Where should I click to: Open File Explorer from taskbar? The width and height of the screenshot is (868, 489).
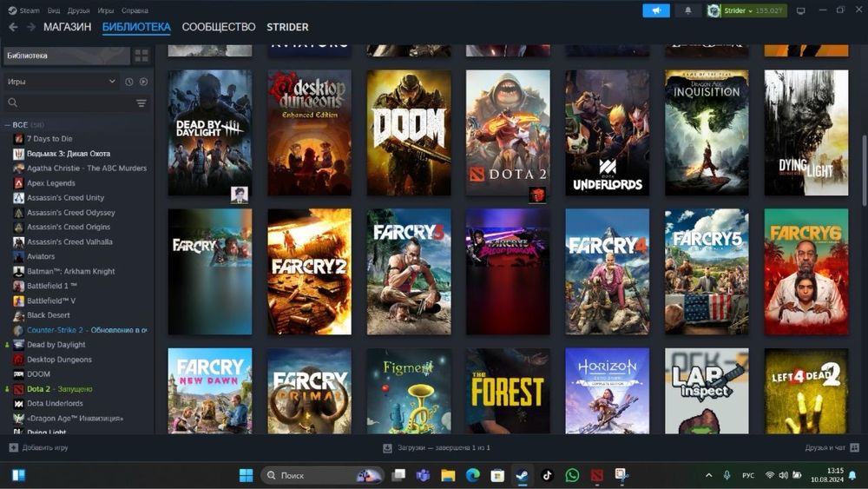[448, 475]
